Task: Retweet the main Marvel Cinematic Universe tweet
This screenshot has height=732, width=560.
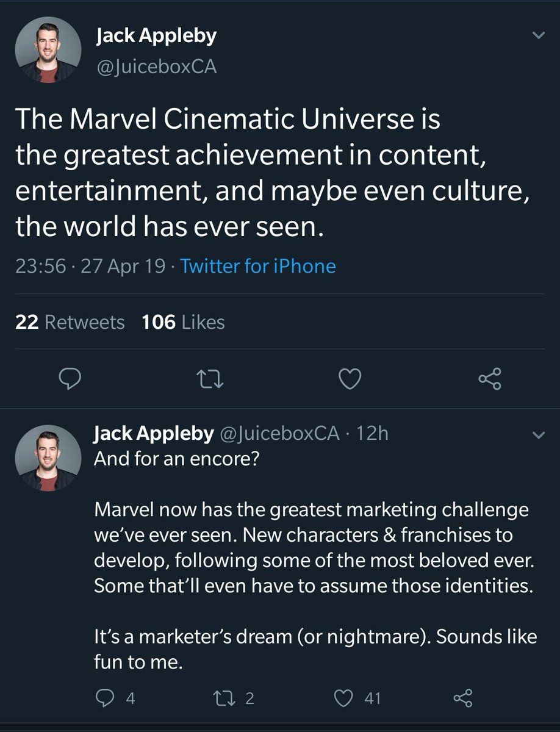Action: [x=211, y=379]
